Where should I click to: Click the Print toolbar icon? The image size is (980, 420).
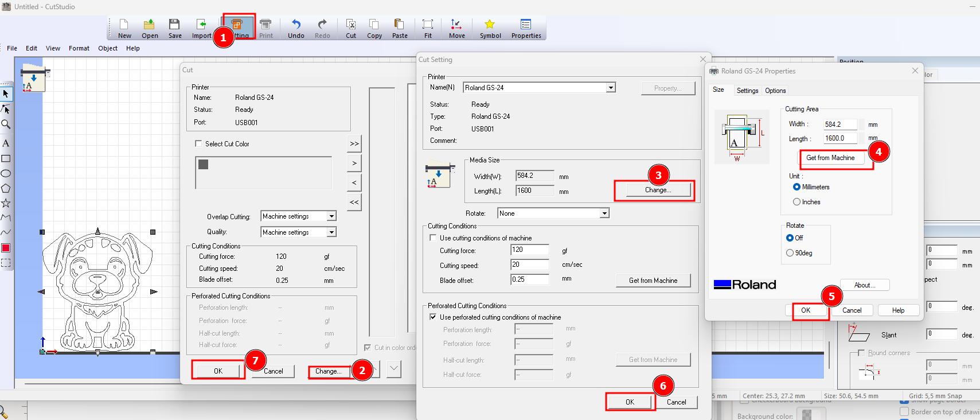tap(266, 28)
